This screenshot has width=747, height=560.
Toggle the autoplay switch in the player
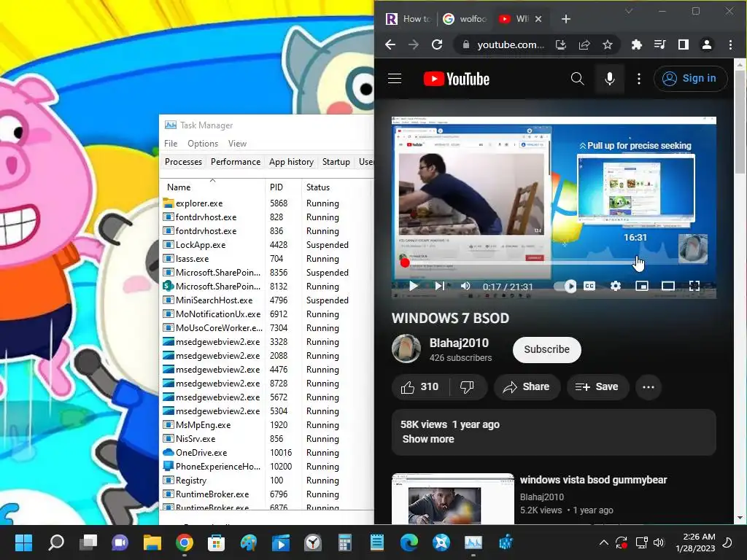click(565, 286)
